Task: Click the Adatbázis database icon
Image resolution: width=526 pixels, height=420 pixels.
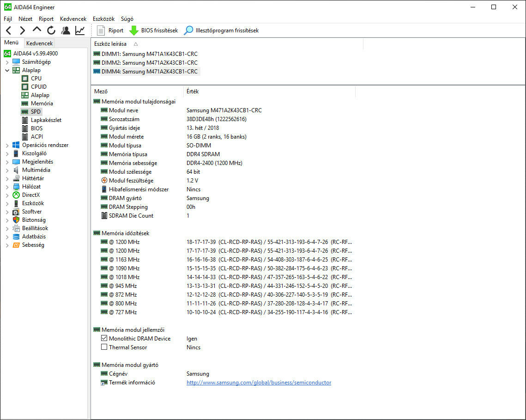Action: (16, 237)
